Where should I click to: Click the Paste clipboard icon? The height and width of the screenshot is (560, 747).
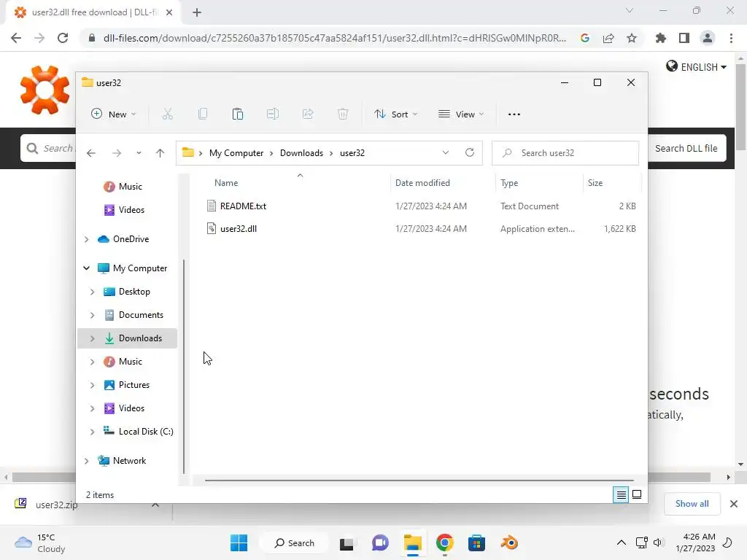tap(237, 114)
